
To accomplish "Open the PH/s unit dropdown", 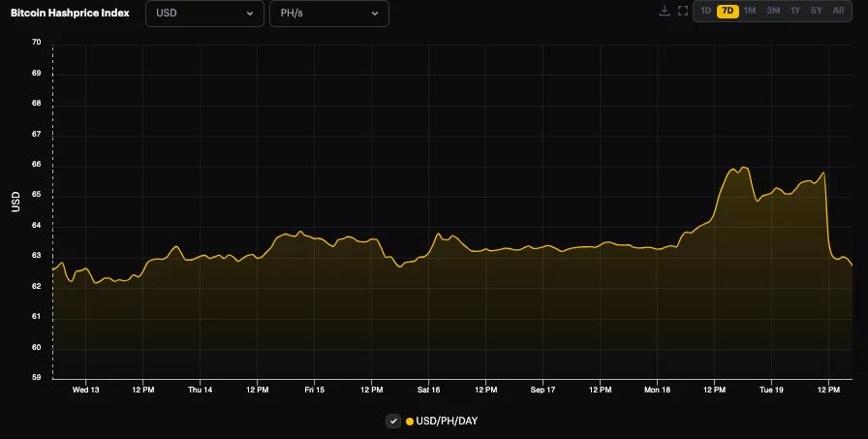I will pos(328,14).
